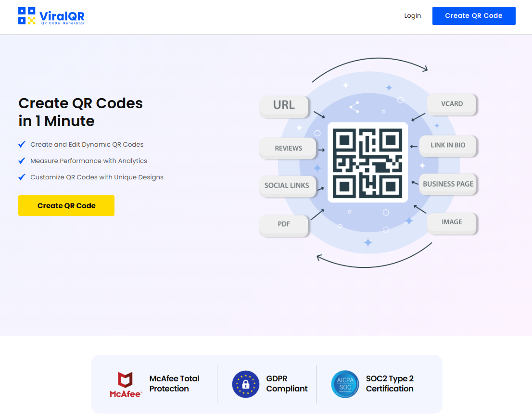Click the GDPR Compliant text
Screen dimensions: 532x415
[287, 383]
